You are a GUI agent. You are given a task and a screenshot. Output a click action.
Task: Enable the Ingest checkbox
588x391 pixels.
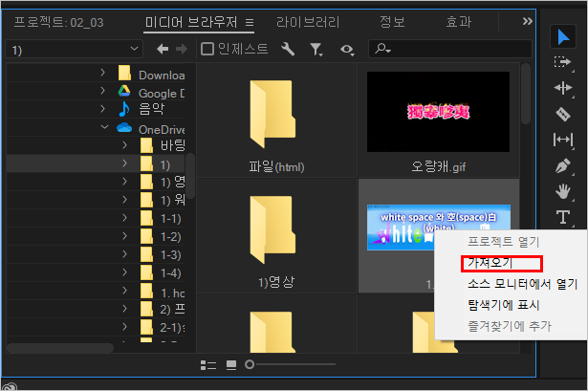(207, 49)
